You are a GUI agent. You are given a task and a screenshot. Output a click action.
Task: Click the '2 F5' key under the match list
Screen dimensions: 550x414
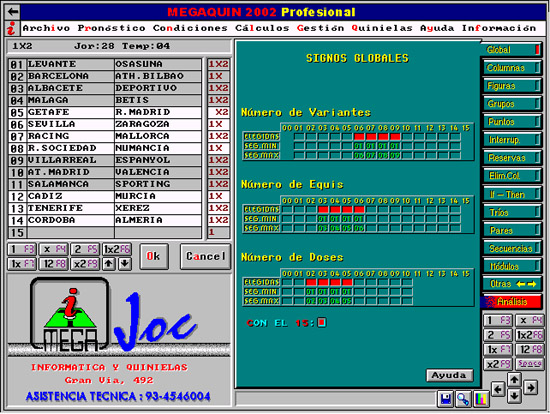(85, 249)
